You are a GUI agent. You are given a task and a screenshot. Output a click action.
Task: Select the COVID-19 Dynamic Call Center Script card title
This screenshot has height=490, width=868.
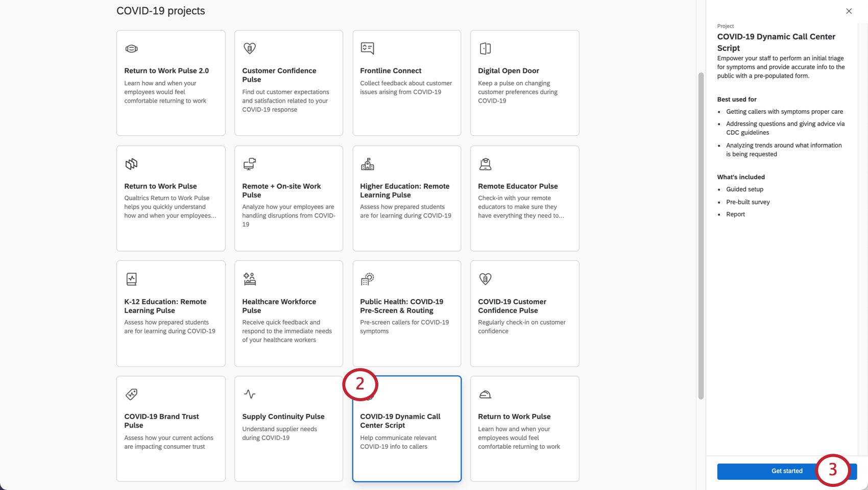click(x=400, y=421)
